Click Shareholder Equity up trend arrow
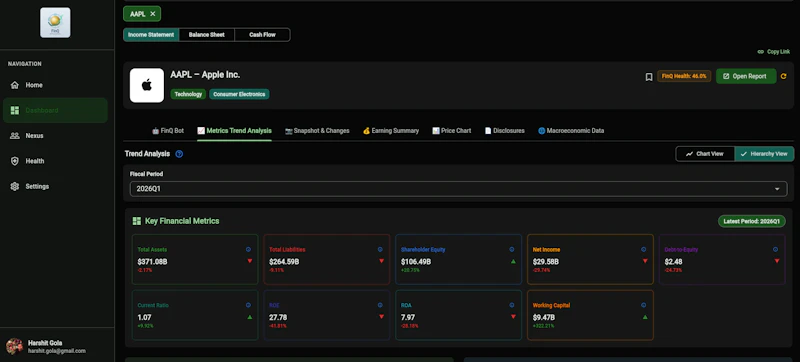The width and height of the screenshot is (800, 362). (513, 261)
